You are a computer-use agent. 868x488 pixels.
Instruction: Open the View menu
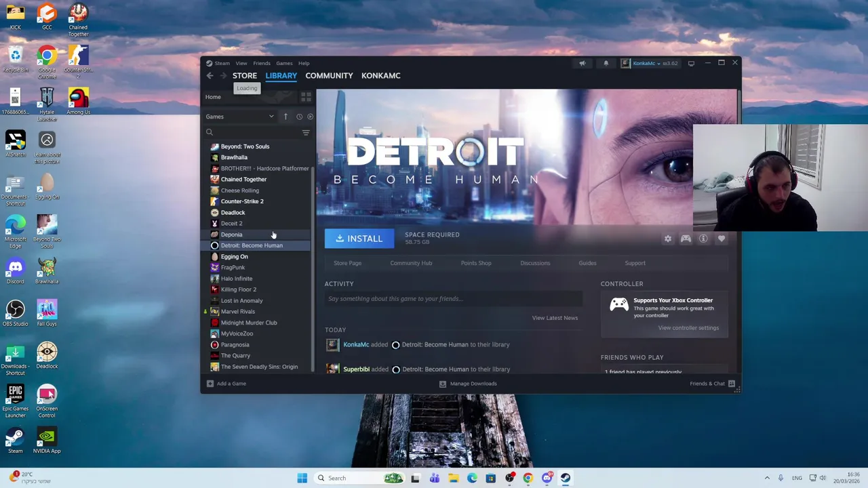tap(241, 63)
